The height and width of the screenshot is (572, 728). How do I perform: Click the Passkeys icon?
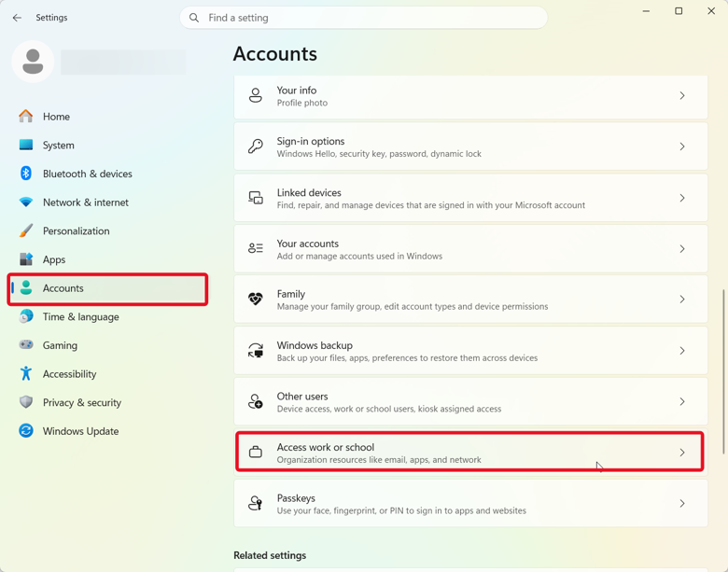pyautogui.click(x=256, y=503)
